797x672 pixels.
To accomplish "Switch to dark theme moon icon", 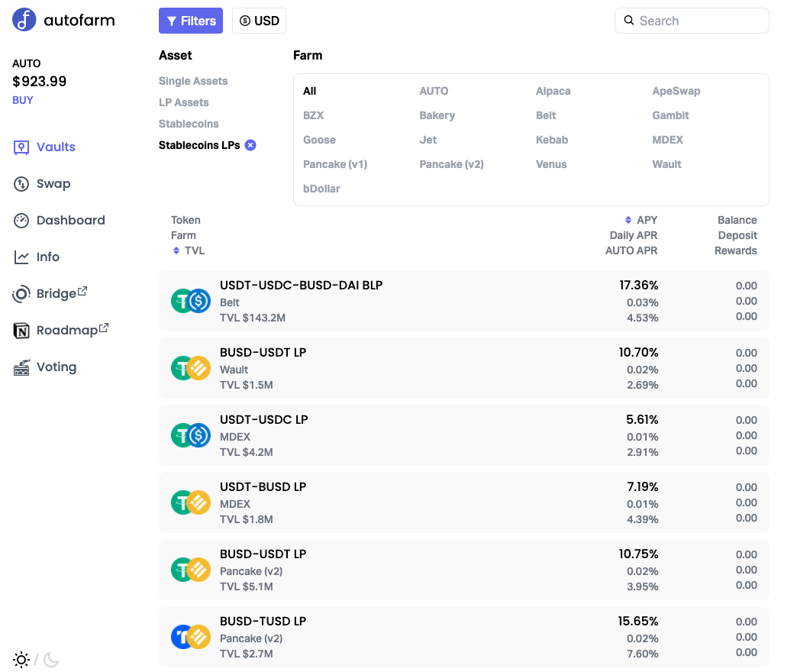I will coord(51,660).
